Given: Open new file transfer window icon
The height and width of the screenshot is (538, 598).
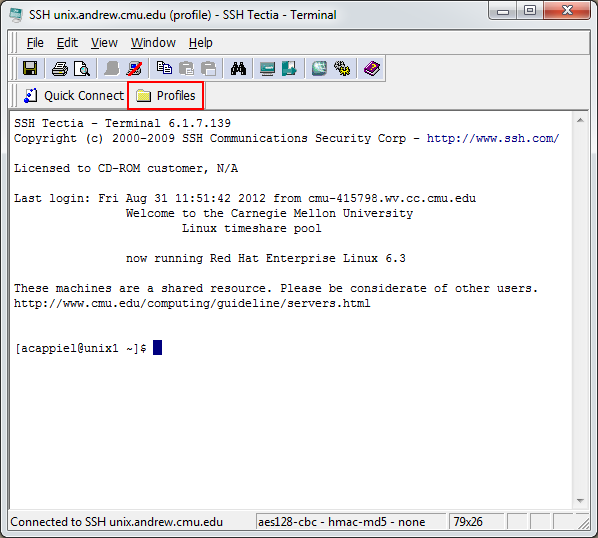Looking at the screenshot, I should (x=289, y=69).
